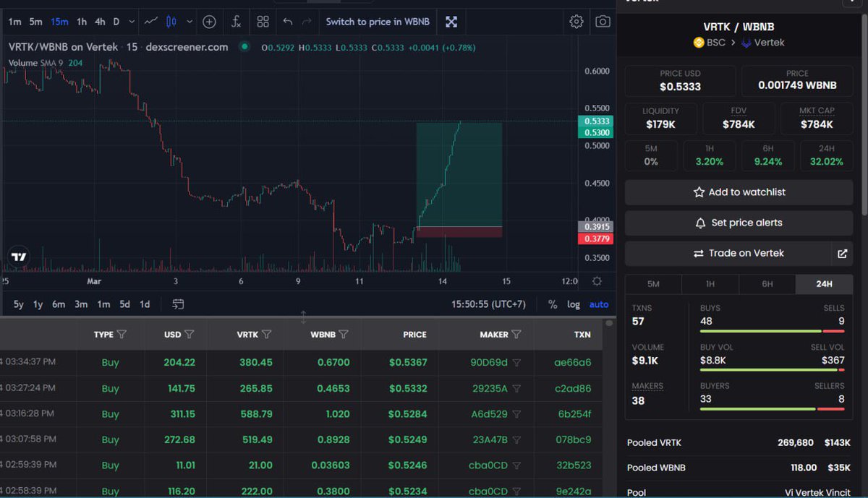This screenshot has width=868, height=498.
Task: Click Set price alerts
Action: tap(739, 223)
